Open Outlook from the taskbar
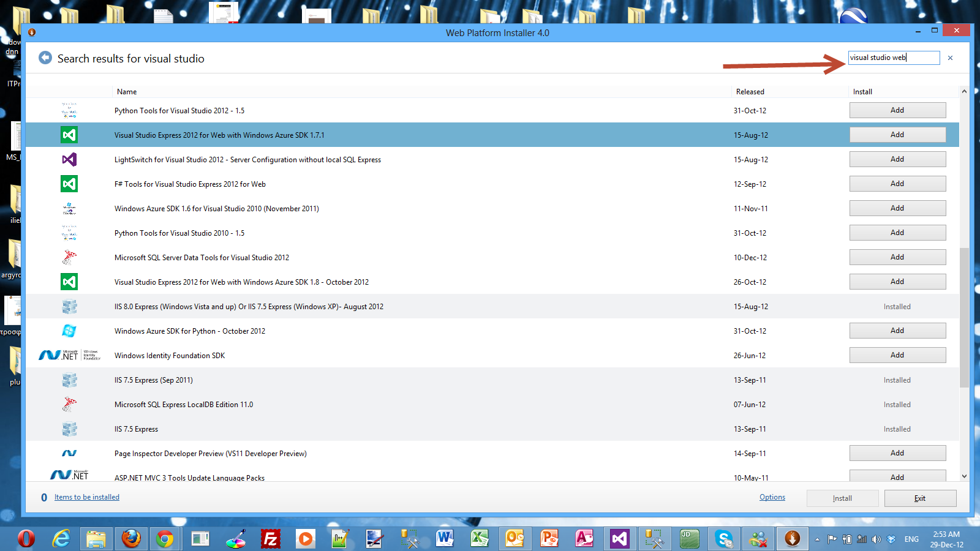 tap(514, 539)
